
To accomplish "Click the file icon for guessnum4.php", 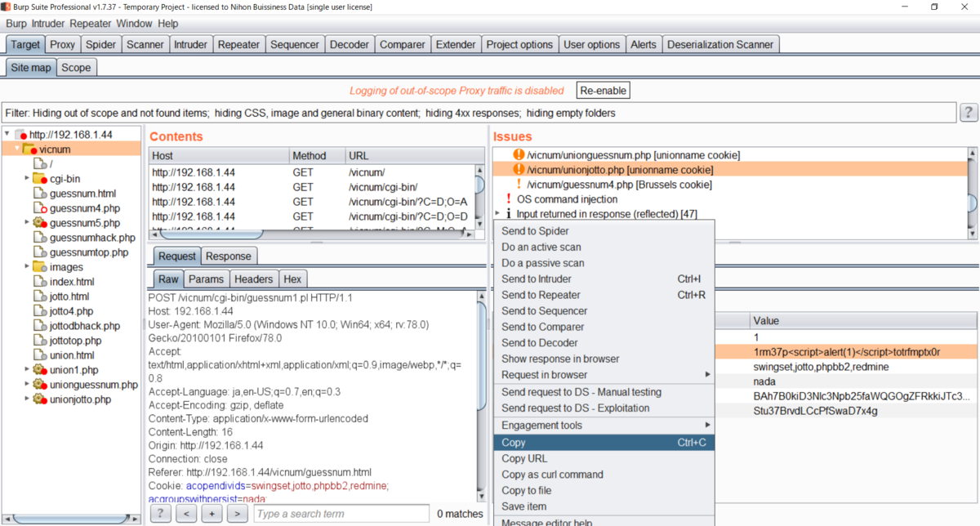I will coord(41,208).
